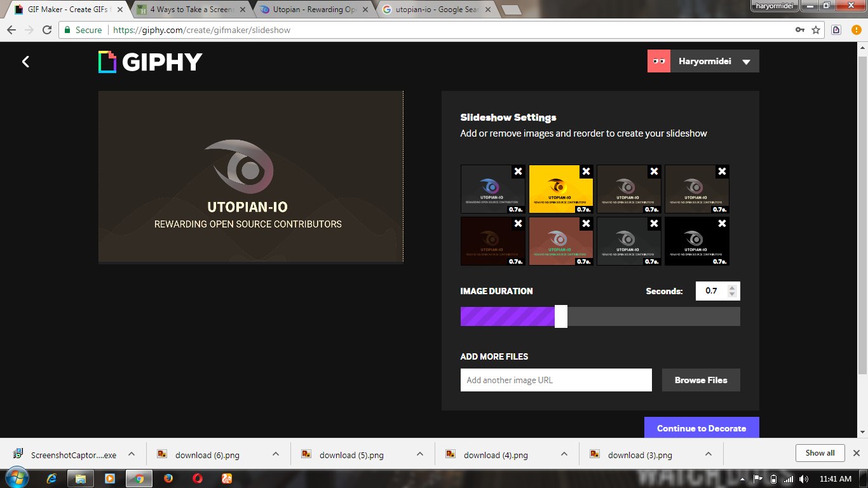Adjust the image duration slider
This screenshot has width=868, height=488.
point(560,316)
